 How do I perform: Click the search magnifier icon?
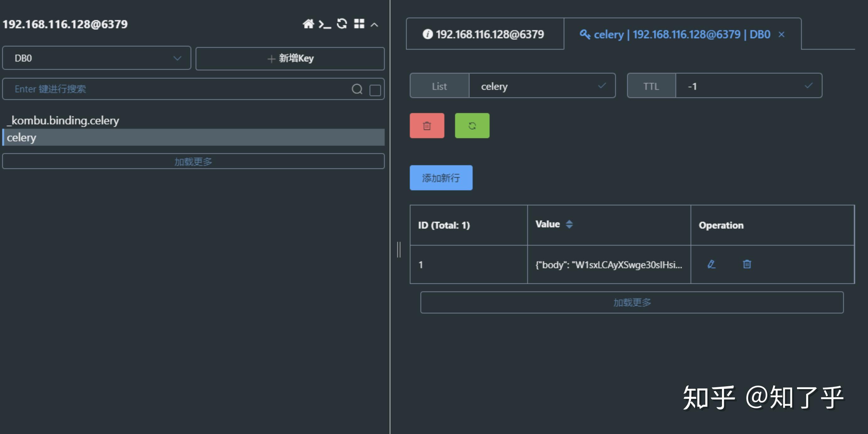click(357, 89)
